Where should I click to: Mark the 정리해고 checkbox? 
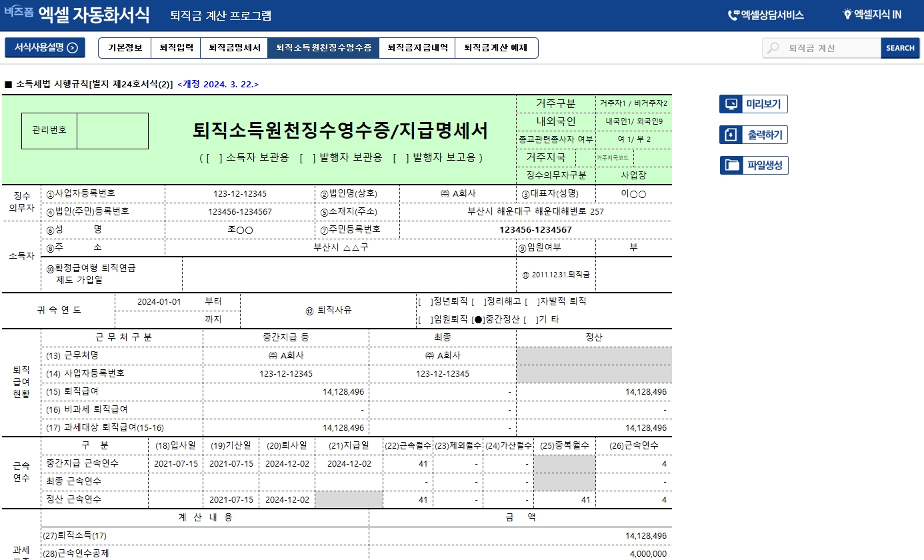[x=479, y=301]
